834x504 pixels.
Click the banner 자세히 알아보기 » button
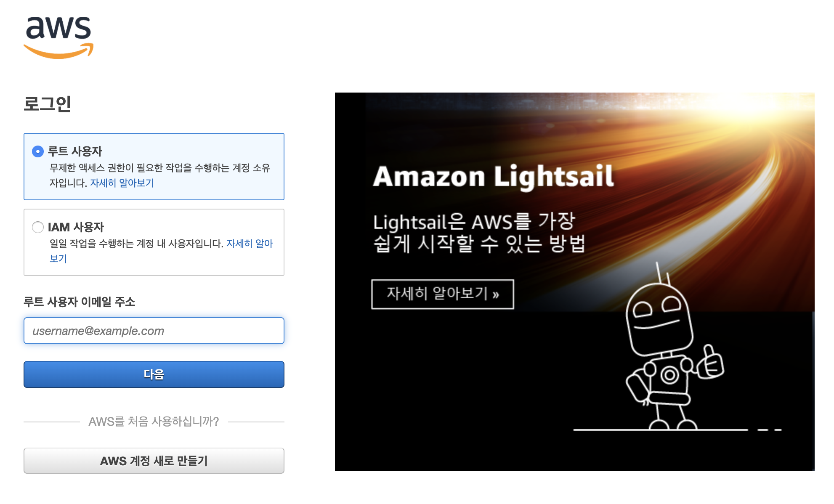tap(443, 294)
